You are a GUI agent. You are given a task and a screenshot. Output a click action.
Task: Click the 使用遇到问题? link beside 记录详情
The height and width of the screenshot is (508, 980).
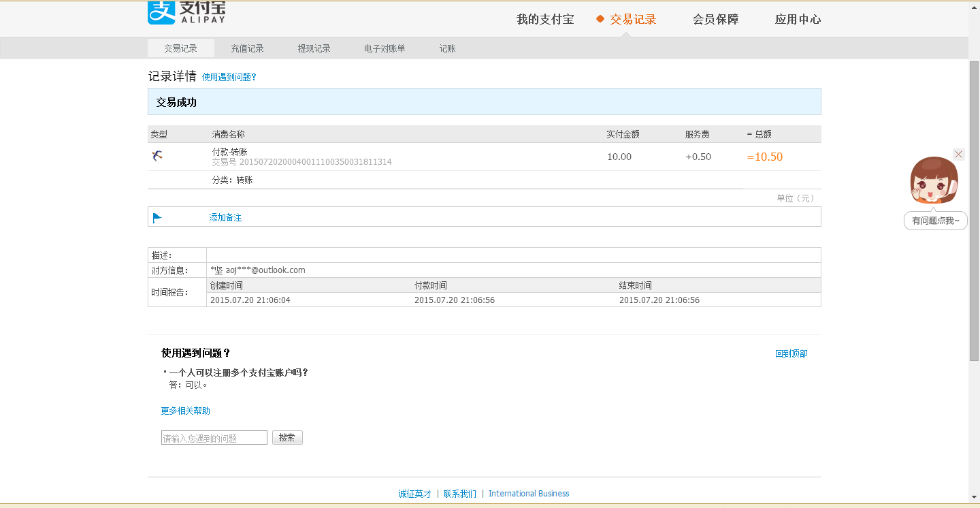pyautogui.click(x=229, y=77)
